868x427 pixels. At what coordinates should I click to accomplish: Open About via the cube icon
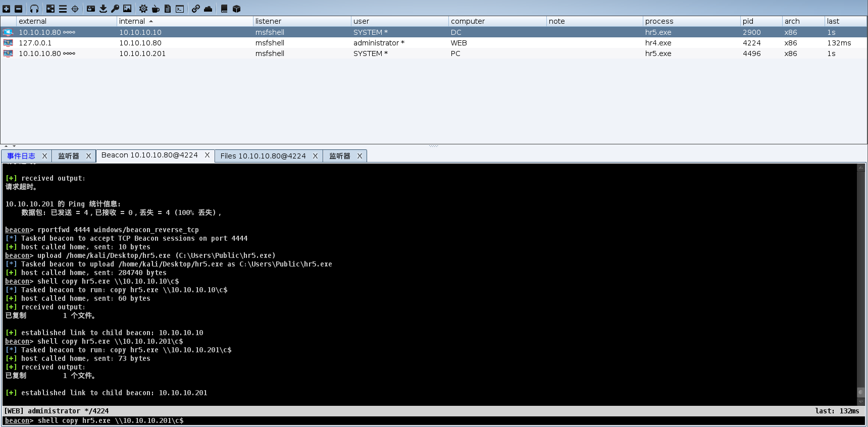click(236, 9)
